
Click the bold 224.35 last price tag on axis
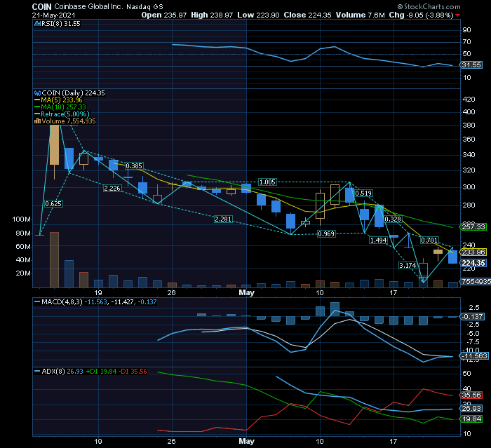(473, 263)
